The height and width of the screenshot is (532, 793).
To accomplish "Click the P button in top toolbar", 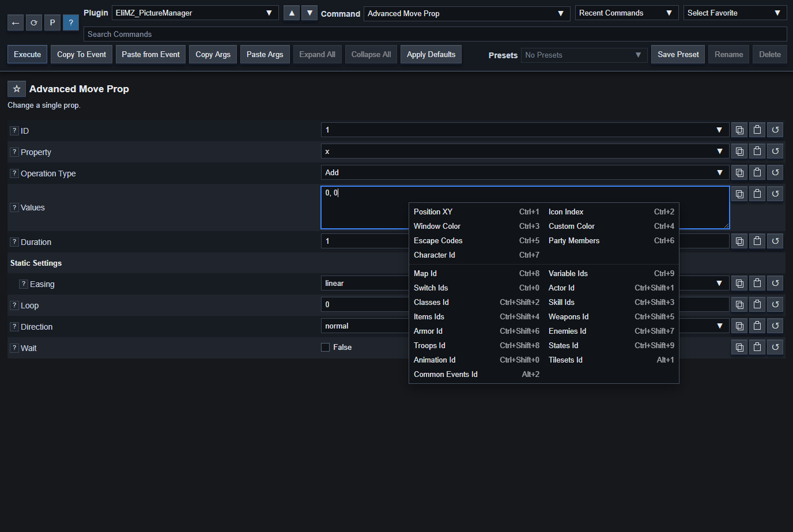I will [52, 22].
